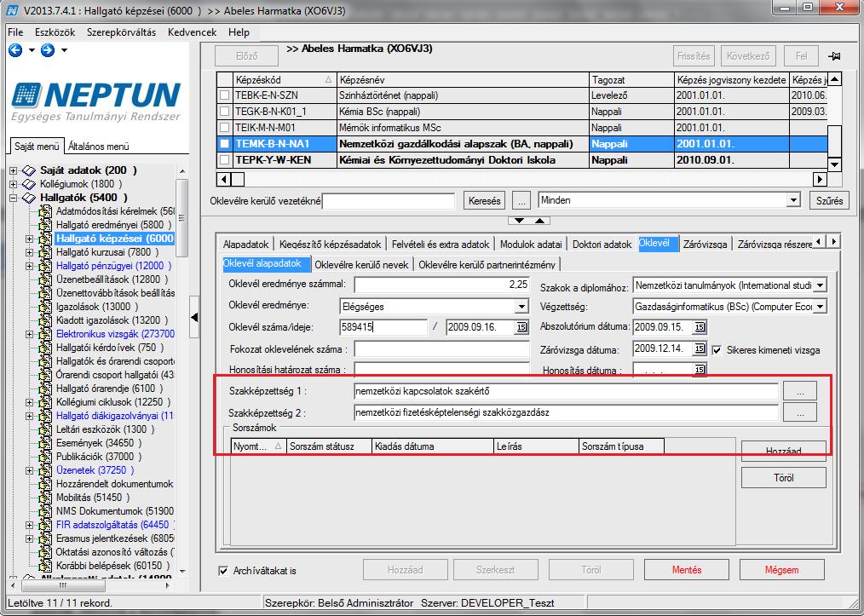The width and height of the screenshot is (864, 616).
Task: Click the Mobilitás document icon
Action: pyautogui.click(x=45, y=498)
